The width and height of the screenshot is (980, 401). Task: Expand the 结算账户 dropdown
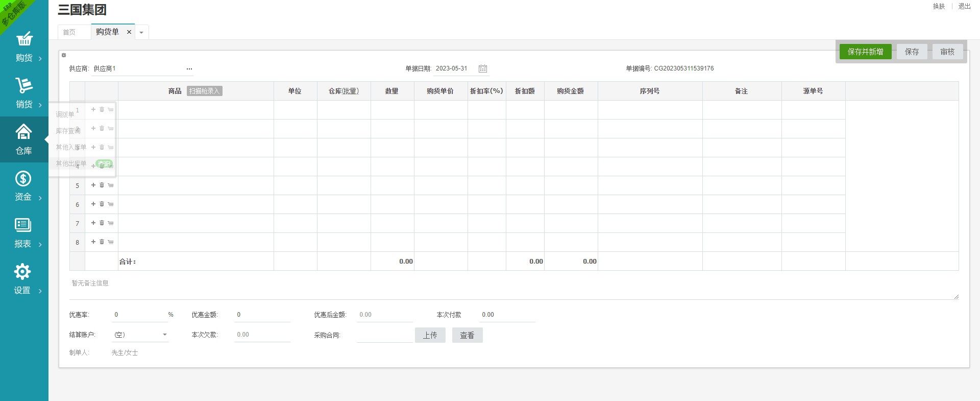(164, 335)
